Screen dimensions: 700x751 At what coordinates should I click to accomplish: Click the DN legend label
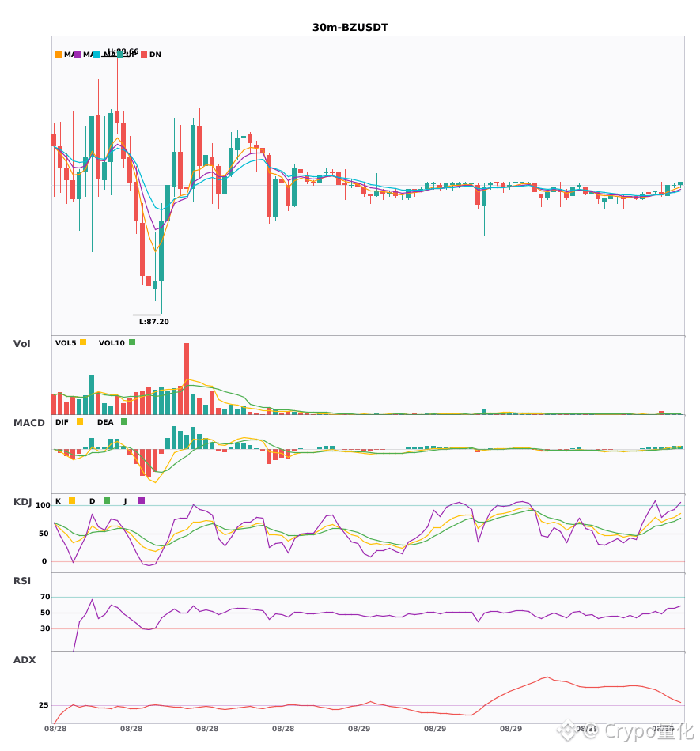155,55
